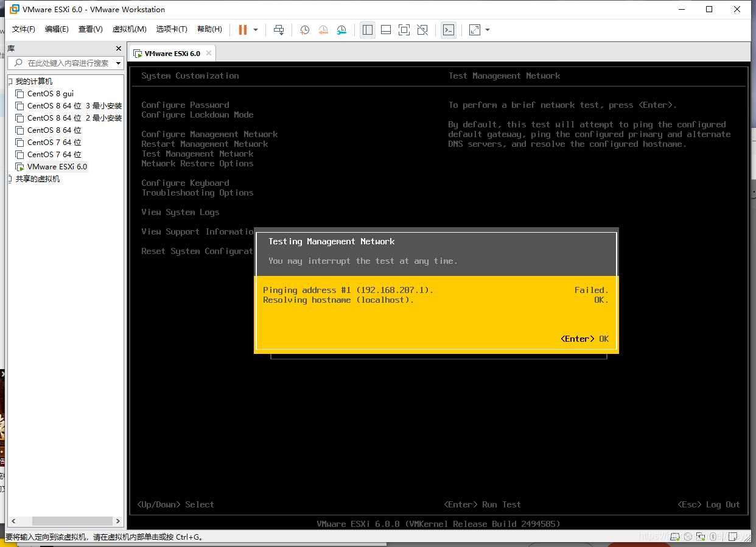This screenshot has width=756, height=547.
Task: Open the library search filter dropdown arrow
Action: 119,63
